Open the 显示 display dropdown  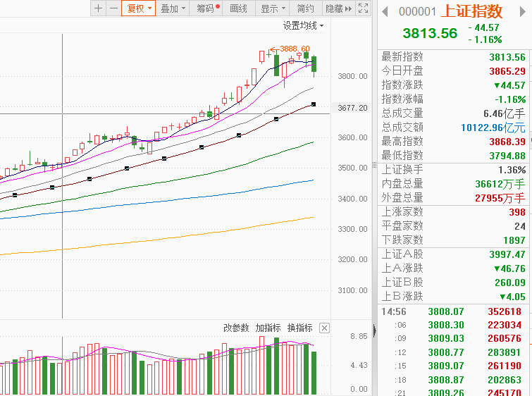[272, 8]
